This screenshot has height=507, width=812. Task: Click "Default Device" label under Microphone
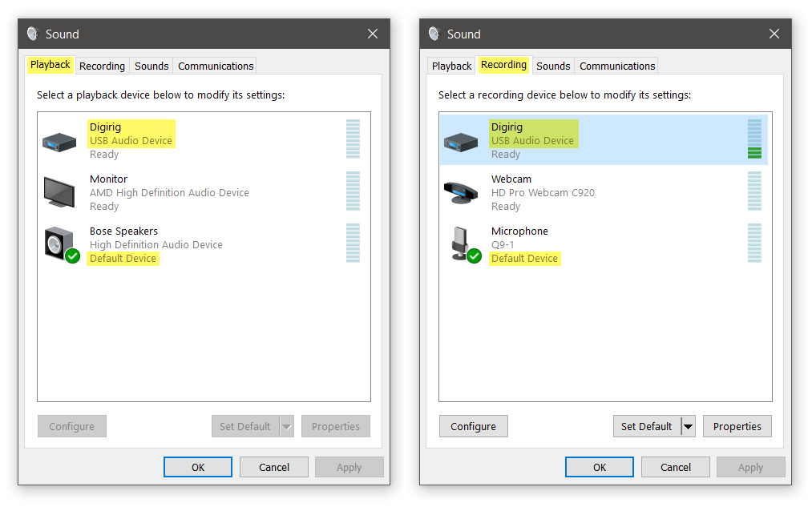524,258
